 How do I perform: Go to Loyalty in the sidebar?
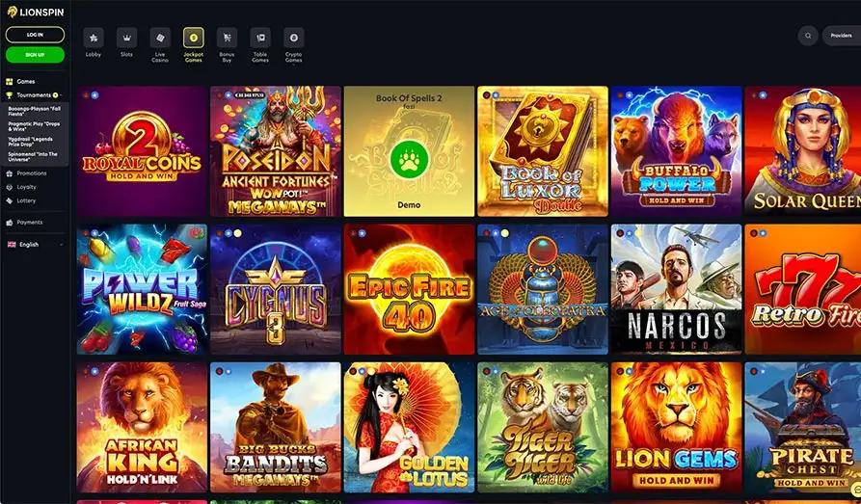[x=26, y=187]
